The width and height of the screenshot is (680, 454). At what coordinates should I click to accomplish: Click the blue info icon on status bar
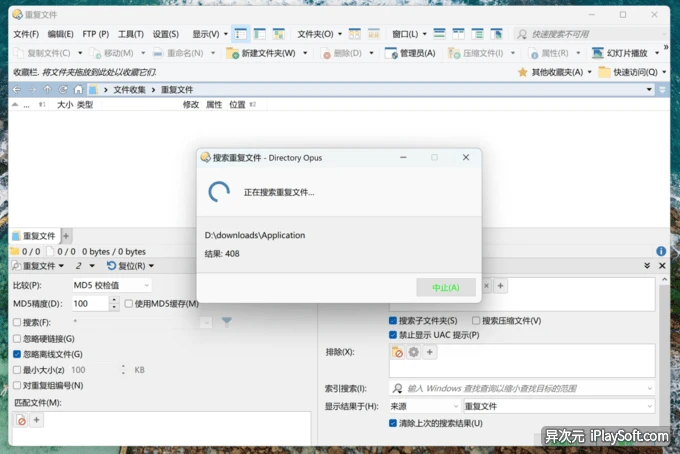click(661, 252)
